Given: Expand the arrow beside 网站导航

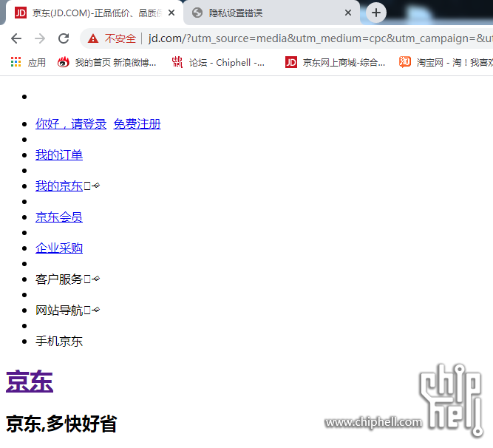Looking at the screenshot, I should (x=96, y=310).
